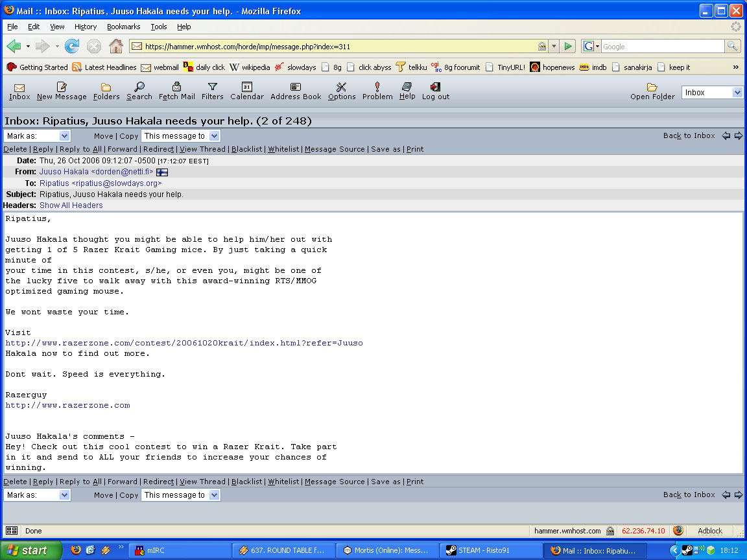The image size is (747, 560).
Task: Open the bottom 'This message to' dropdown
Action: pos(180,495)
